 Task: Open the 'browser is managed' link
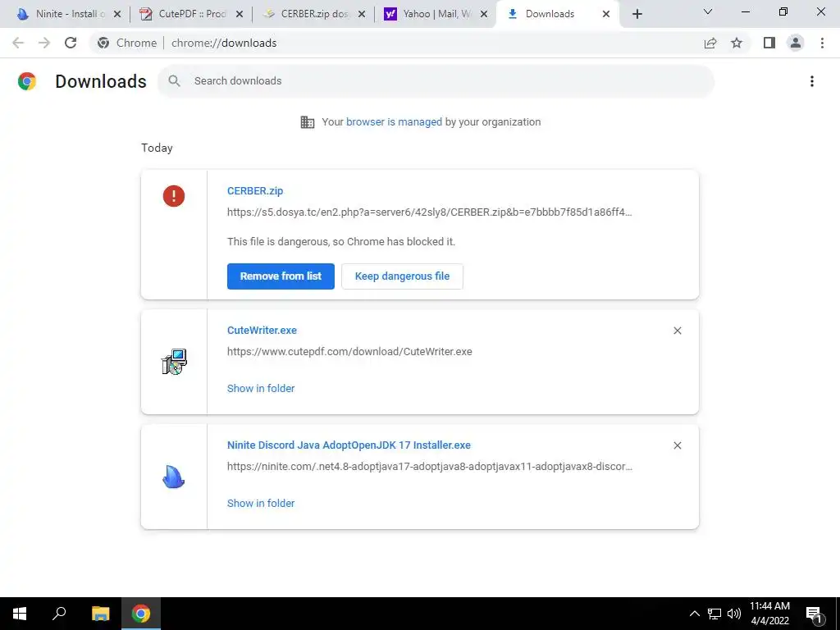tap(394, 122)
